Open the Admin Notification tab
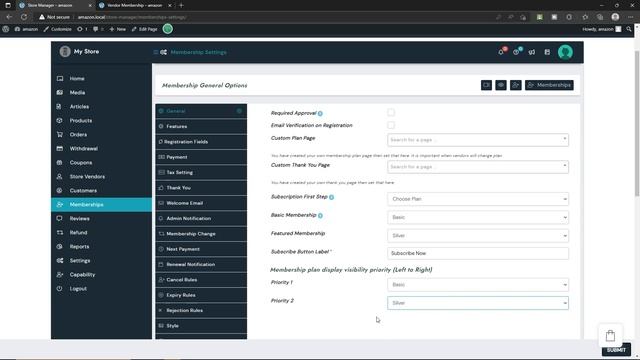Viewport: 640px width, 360px height. point(201,218)
